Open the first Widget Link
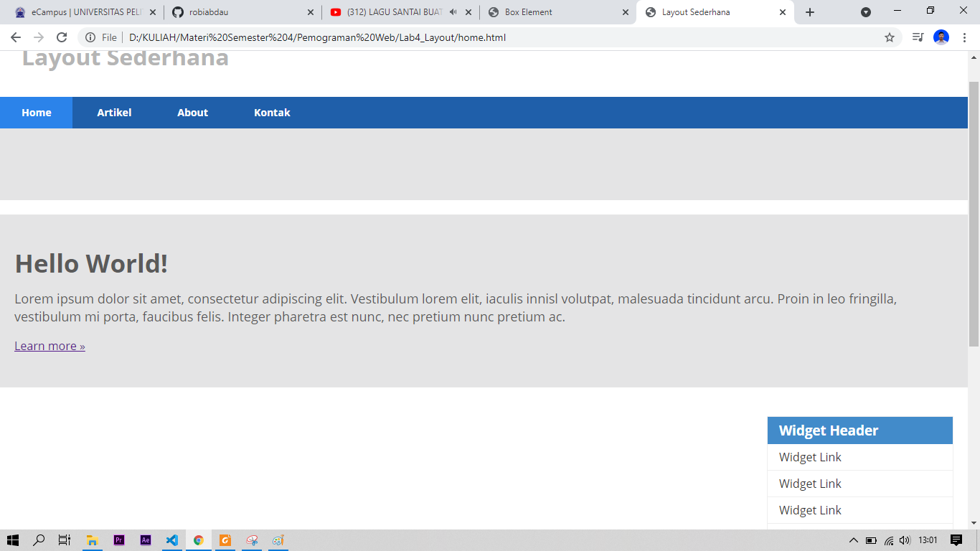Viewport: 980px width, 551px height. coord(809,457)
